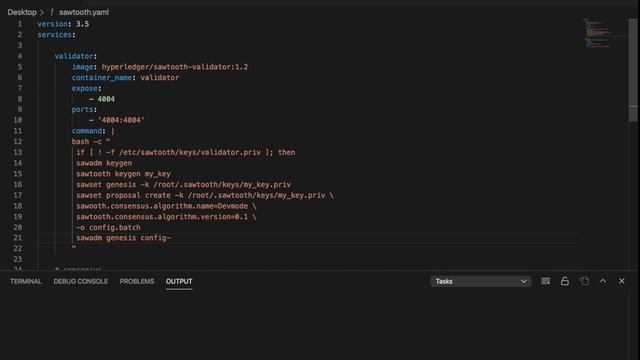Switch to the TERMINAL tab
Viewport: 640px width, 360px height.
tap(26, 282)
